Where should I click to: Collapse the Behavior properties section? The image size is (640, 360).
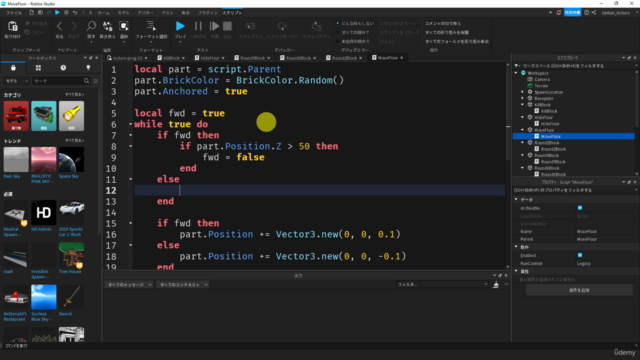point(516,247)
